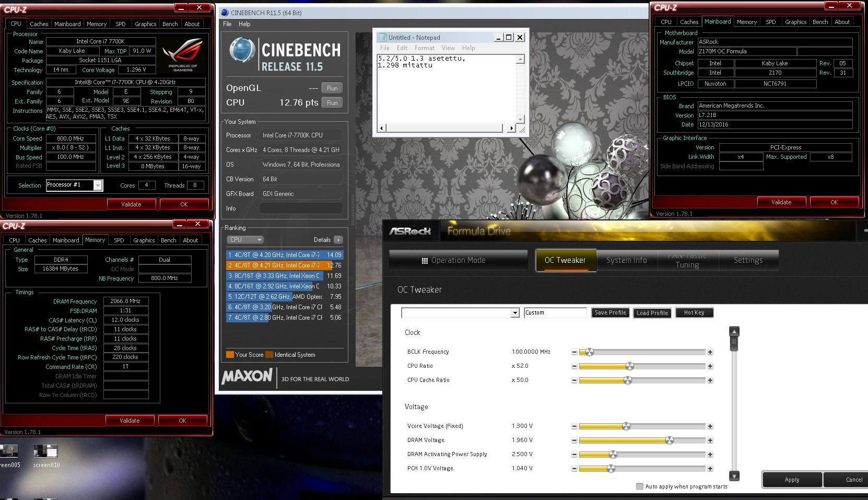Click the Notepad title bar icon

(x=382, y=37)
